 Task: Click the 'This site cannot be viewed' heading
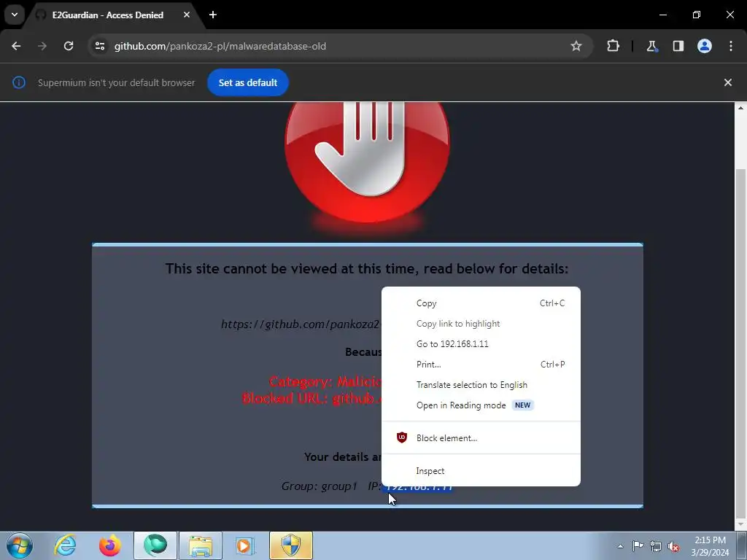click(x=367, y=268)
